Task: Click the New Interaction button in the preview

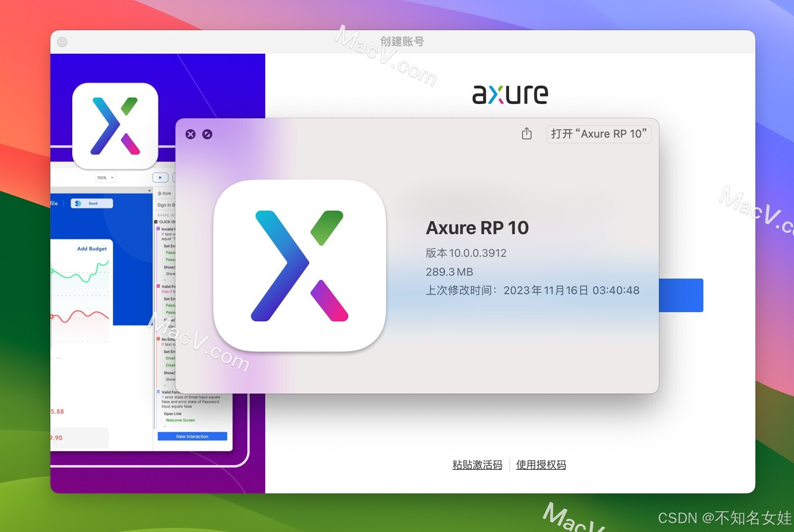Action: coord(192,436)
